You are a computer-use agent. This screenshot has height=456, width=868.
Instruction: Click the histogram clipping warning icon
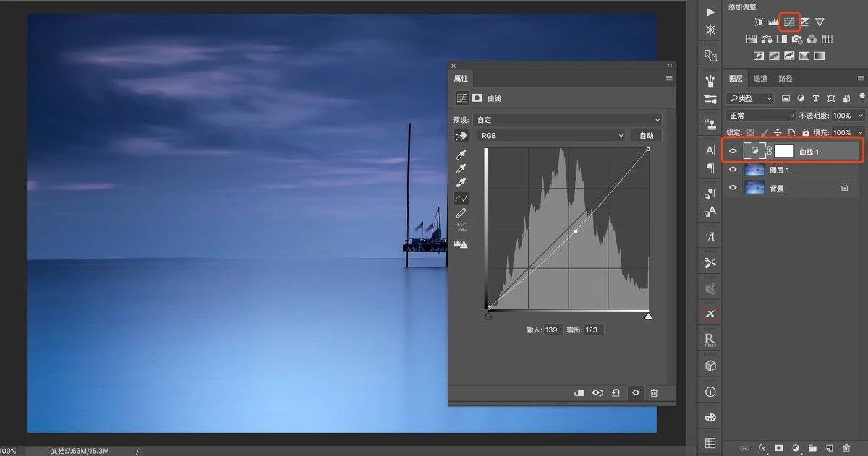(x=461, y=244)
